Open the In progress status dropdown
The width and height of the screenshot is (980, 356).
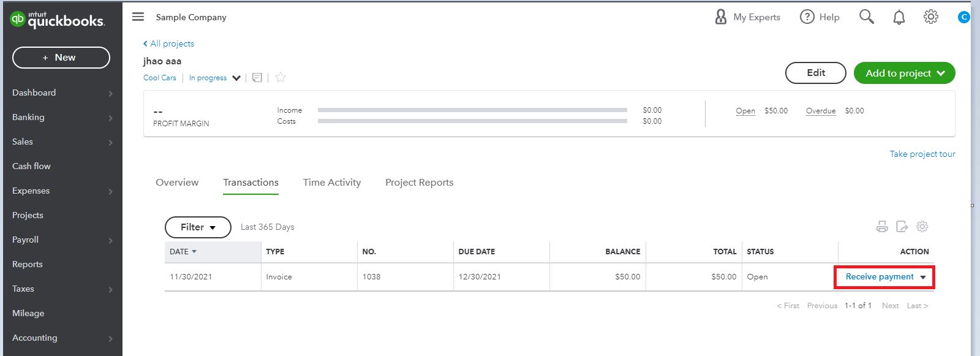click(x=214, y=78)
